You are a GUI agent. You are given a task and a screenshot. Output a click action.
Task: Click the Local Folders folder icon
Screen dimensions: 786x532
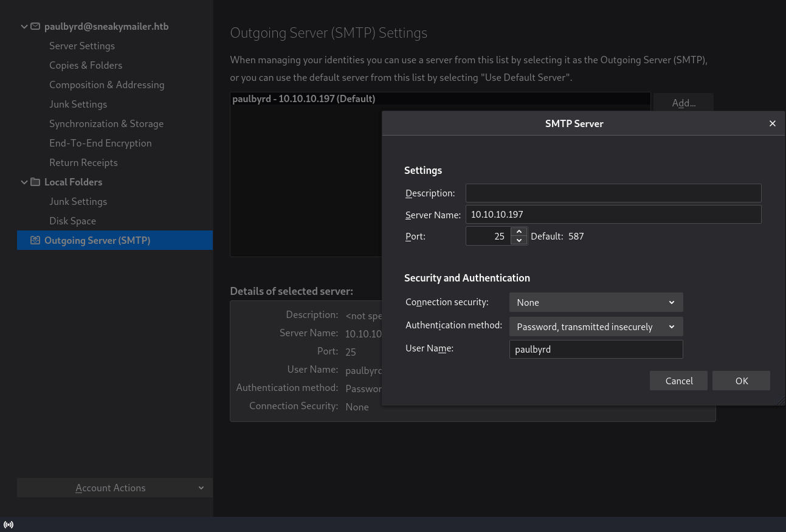click(35, 182)
